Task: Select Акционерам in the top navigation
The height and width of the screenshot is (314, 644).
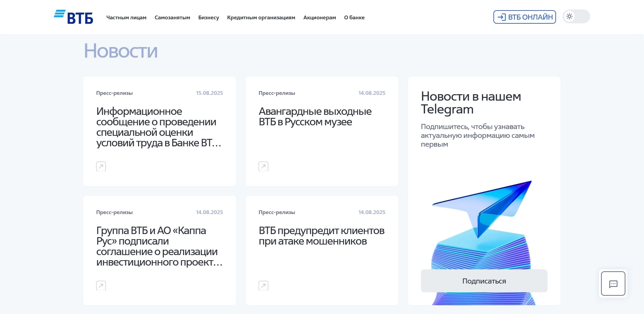Action: click(319, 17)
